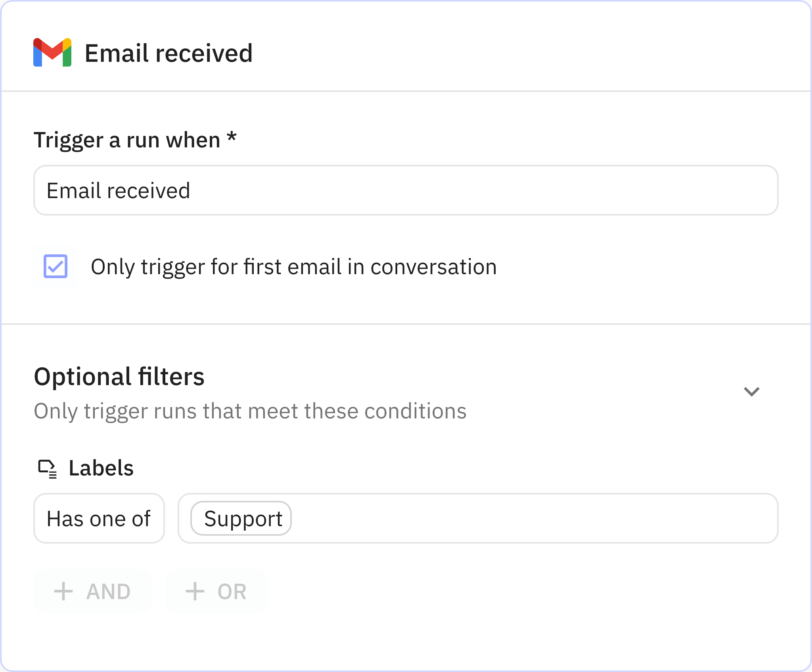812x672 pixels.
Task: Click 'Only trigger runs that meet' subtitle
Action: [250, 411]
